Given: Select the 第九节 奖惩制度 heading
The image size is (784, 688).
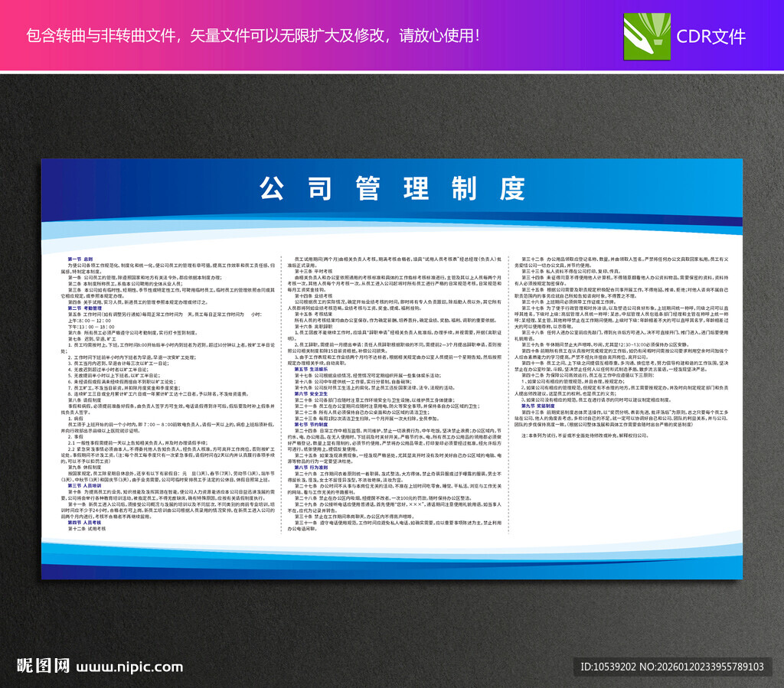Looking at the screenshot, I should (538, 404).
